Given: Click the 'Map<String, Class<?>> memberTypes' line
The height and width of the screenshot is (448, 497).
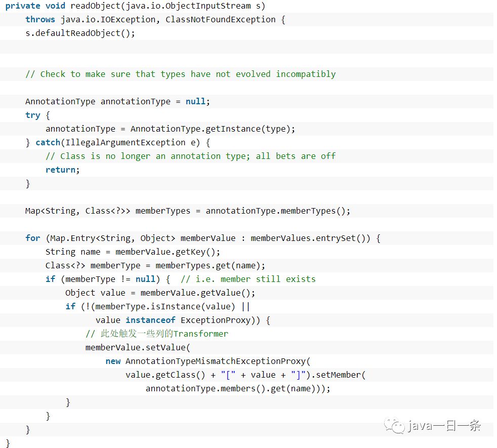Looking at the screenshot, I should pos(188,211).
